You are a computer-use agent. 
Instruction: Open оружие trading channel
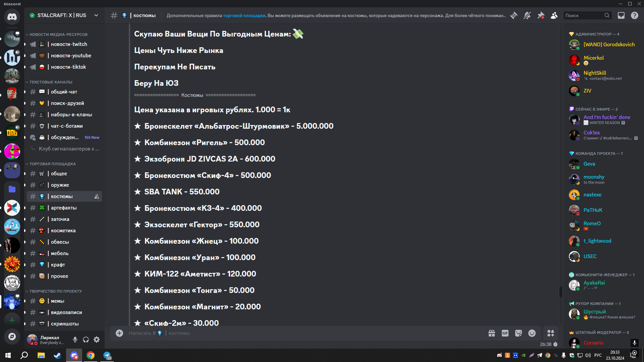coord(64,185)
